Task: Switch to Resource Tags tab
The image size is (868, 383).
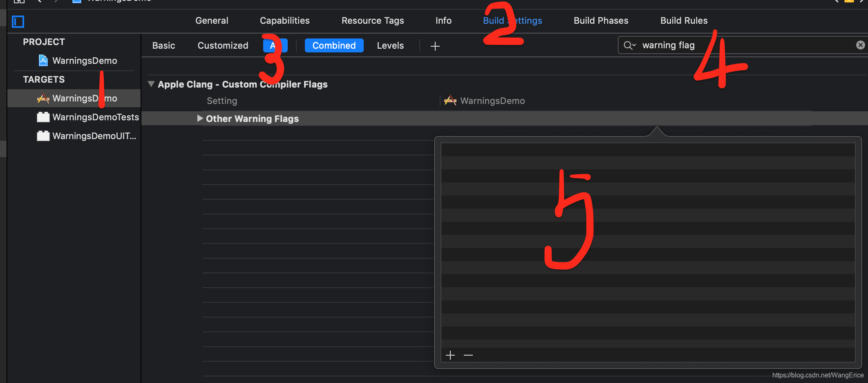Action: point(373,20)
